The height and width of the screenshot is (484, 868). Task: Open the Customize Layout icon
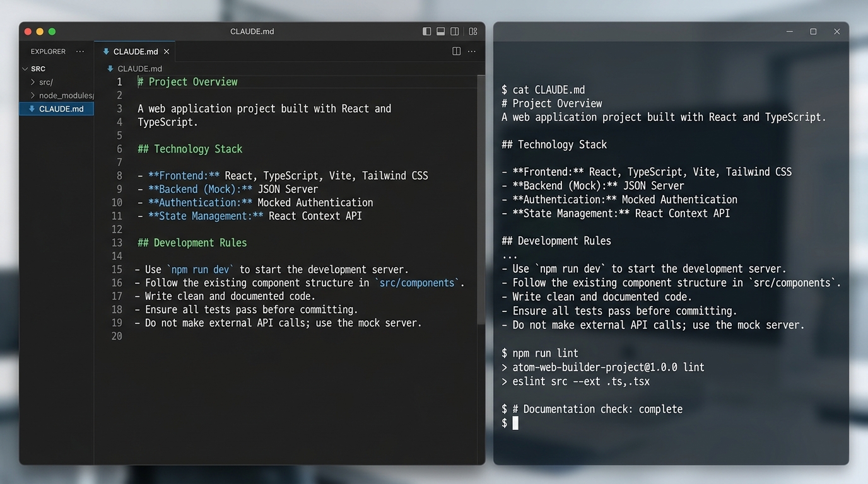473,32
